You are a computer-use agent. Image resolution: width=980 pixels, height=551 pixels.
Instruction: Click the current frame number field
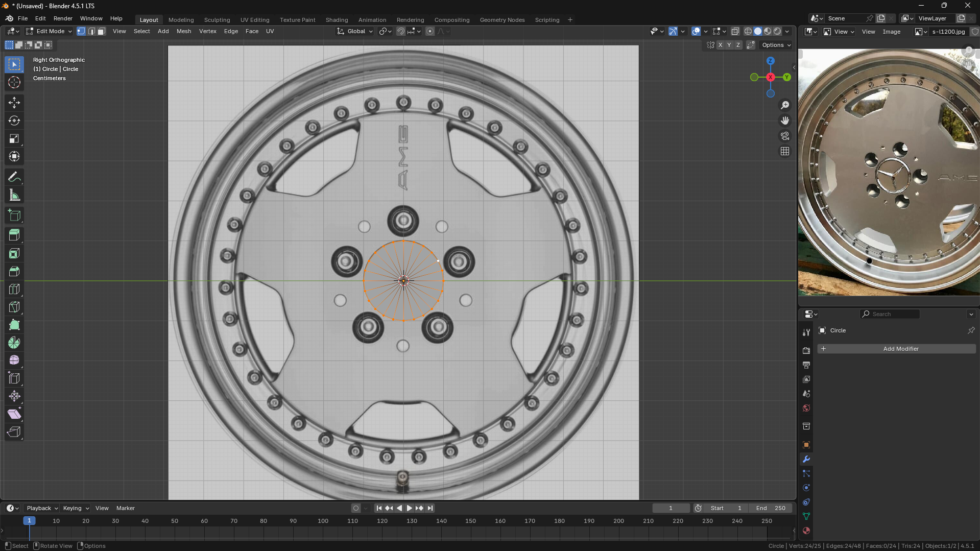[x=671, y=508]
